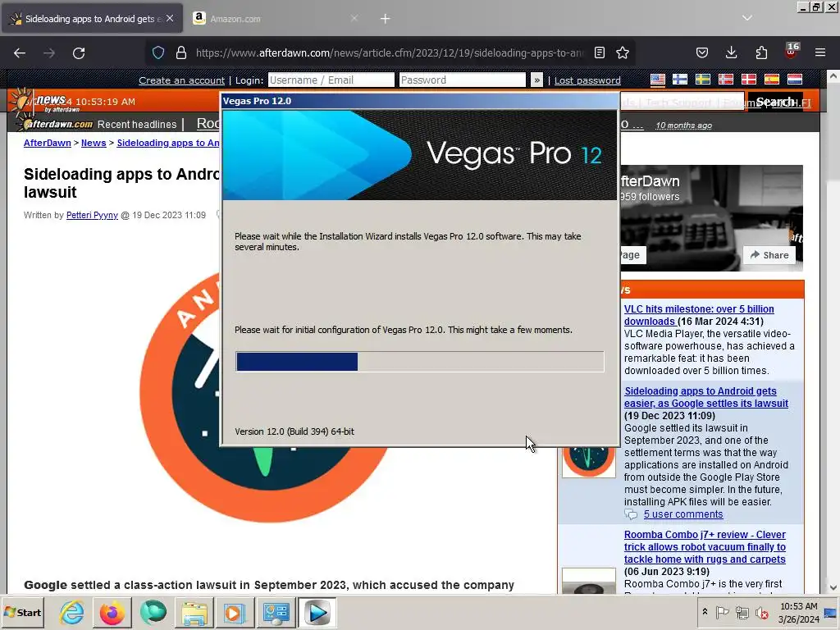Click the page scrollbar up arrow
The image size is (840, 630).
(833, 76)
